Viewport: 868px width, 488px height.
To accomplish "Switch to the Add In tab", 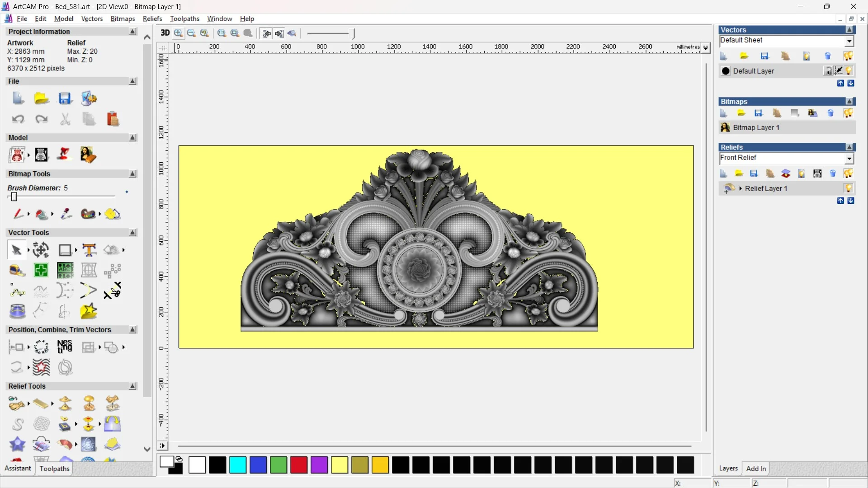I will pyautogui.click(x=756, y=469).
